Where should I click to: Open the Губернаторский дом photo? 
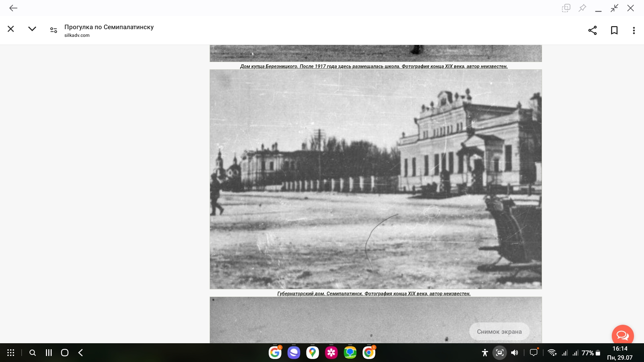tap(376, 179)
